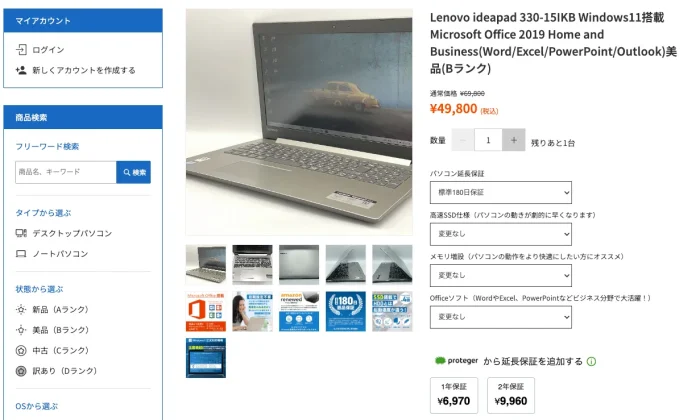This screenshot has height=420, width=700.
Task: Open the パソコン延長保証 dropdown
Action: [x=500, y=192]
